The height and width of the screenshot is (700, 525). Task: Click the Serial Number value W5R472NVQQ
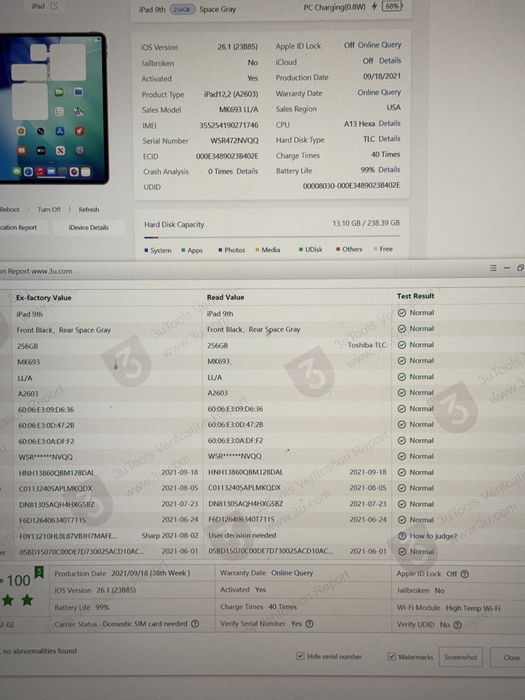coord(234,141)
